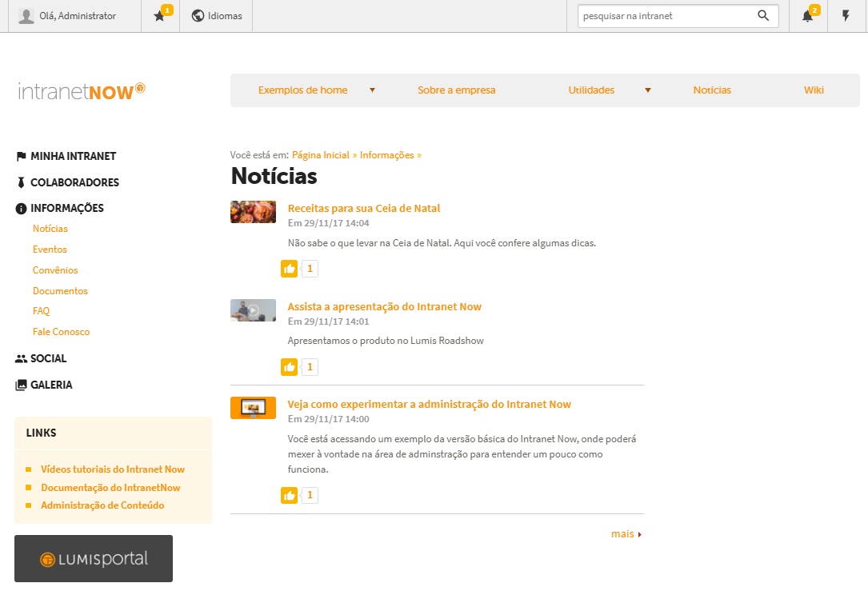The image size is (868, 591).
Task: Select Fale Conosco in the sidebar
Action: [x=61, y=332]
